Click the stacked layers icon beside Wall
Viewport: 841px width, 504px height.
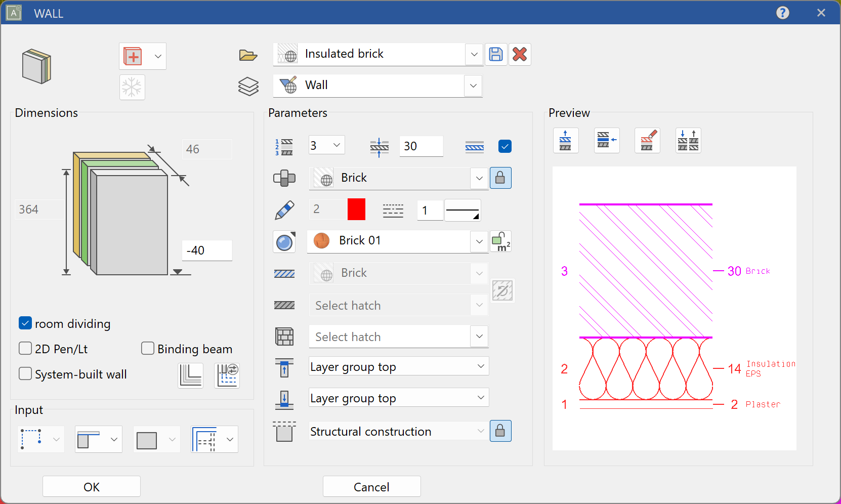tap(248, 87)
